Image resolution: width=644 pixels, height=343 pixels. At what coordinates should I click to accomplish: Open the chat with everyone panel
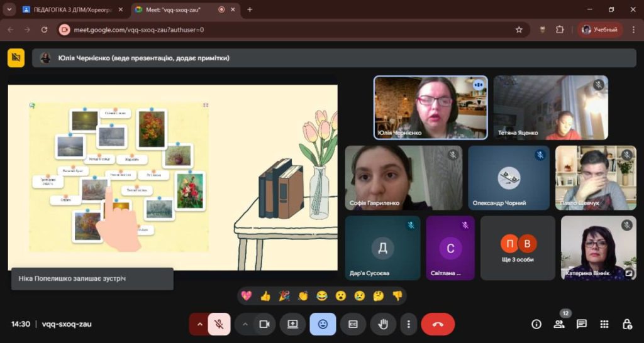582,324
